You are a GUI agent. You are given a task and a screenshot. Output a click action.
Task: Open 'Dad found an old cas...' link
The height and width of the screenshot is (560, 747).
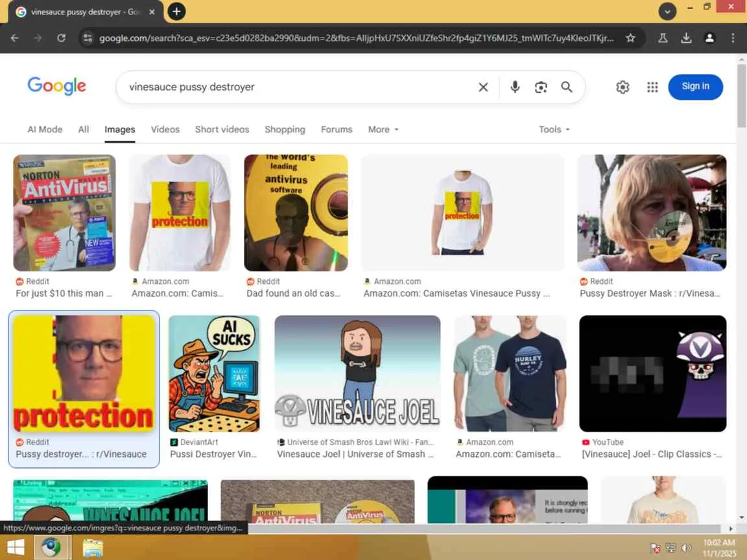pyautogui.click(x=294, y=294)
